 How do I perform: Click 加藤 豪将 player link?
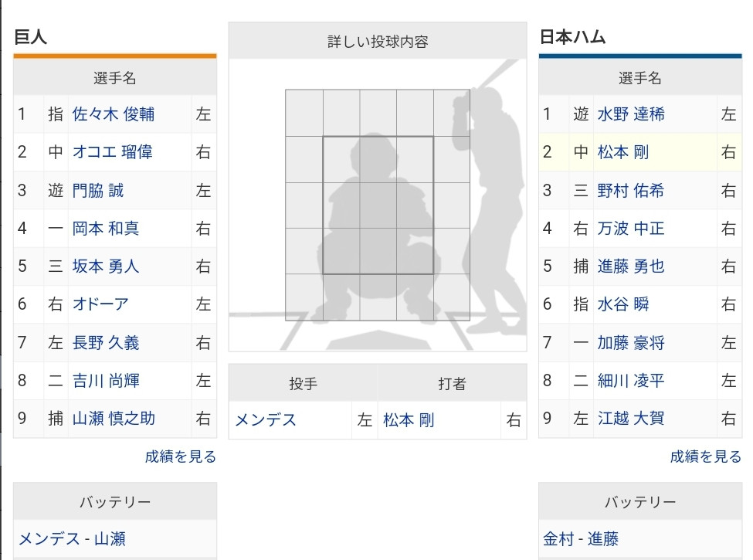tap(631, 342)
